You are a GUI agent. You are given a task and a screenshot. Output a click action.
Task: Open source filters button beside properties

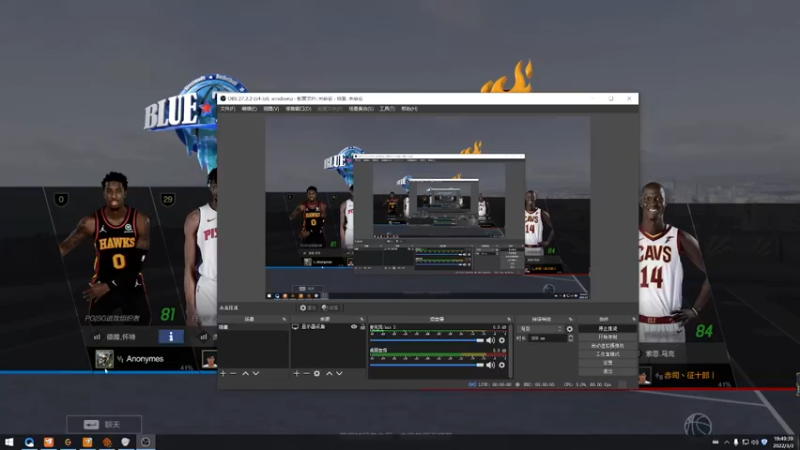click(330, 308)
